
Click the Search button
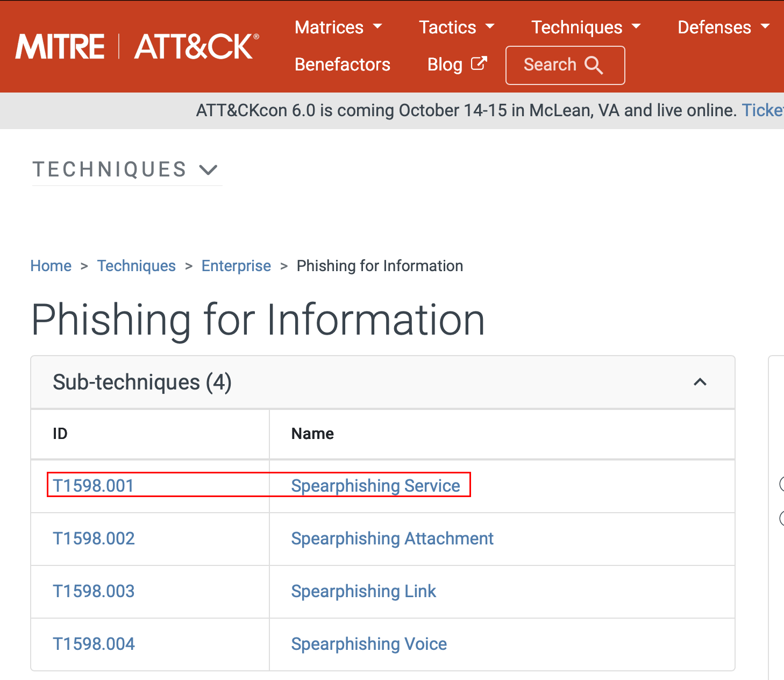pos(565,65)
